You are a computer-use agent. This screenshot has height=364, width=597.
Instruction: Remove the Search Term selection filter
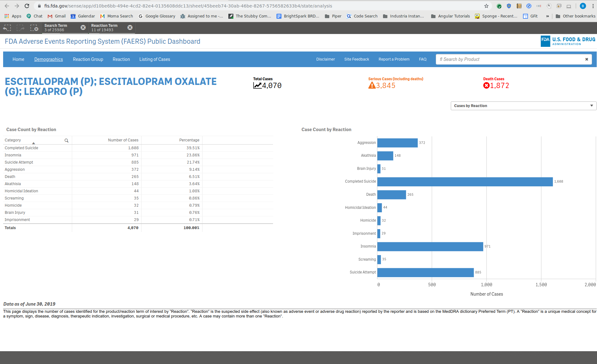83,27
